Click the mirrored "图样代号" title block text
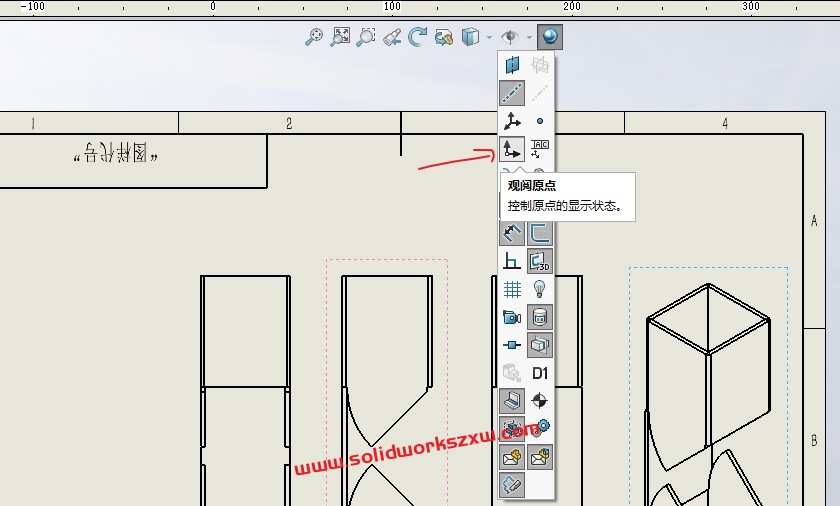This screenshot has width=840, height=506. pos(116,154)
